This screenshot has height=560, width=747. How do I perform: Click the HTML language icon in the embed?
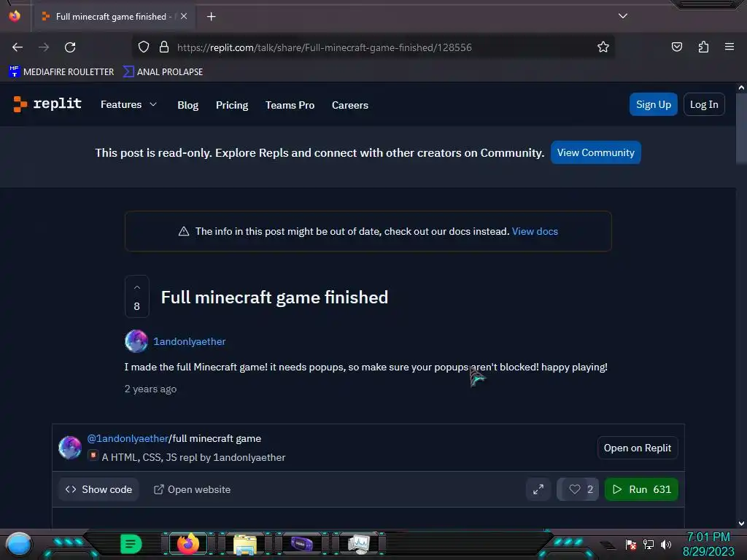click(93, 456)
